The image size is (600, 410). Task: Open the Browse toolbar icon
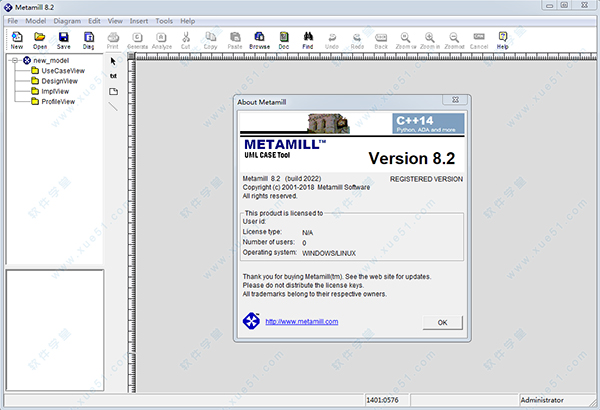tap(259, 40)
